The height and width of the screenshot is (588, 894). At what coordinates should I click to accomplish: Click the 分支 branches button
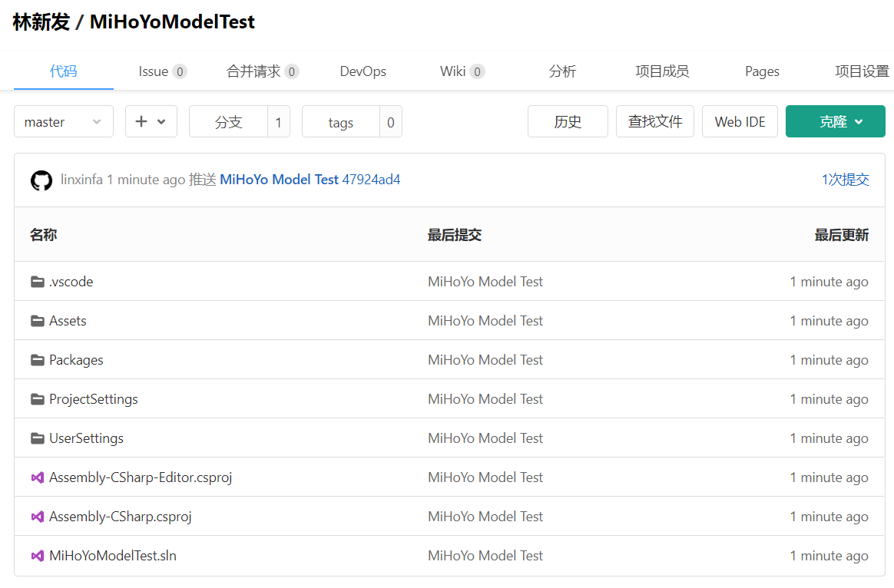pos(229,121)
